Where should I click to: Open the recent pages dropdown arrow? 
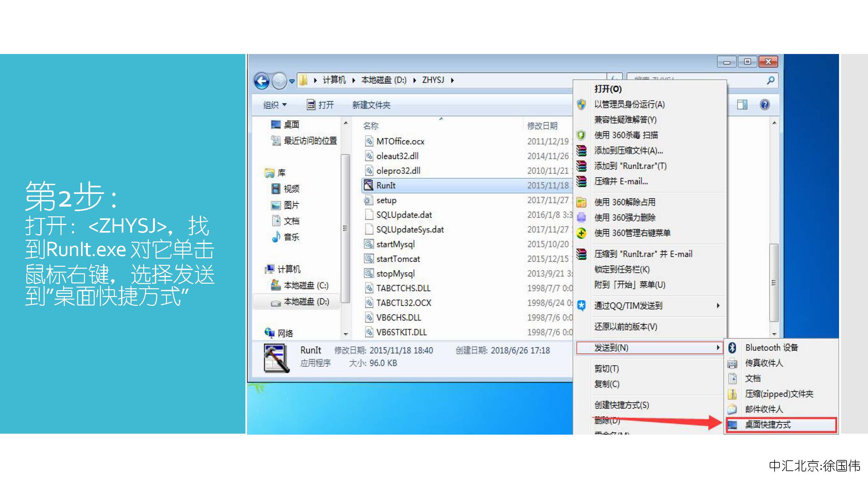pos(292,81)
